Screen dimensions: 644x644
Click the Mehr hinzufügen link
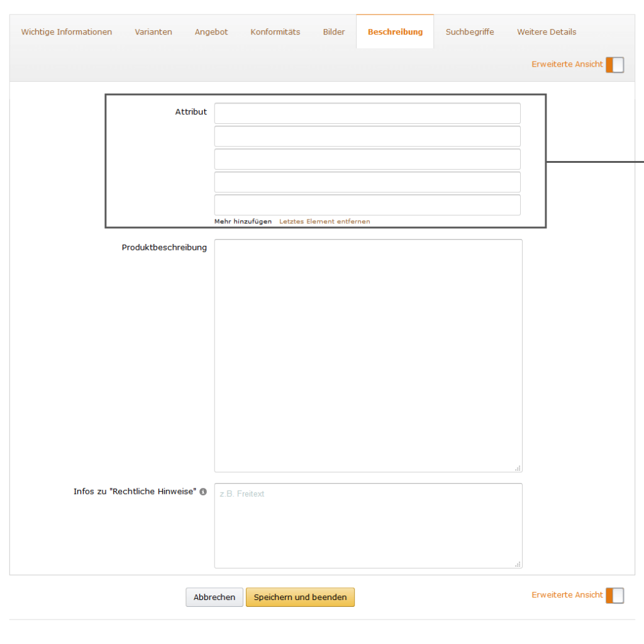click(x=243, y=221)
